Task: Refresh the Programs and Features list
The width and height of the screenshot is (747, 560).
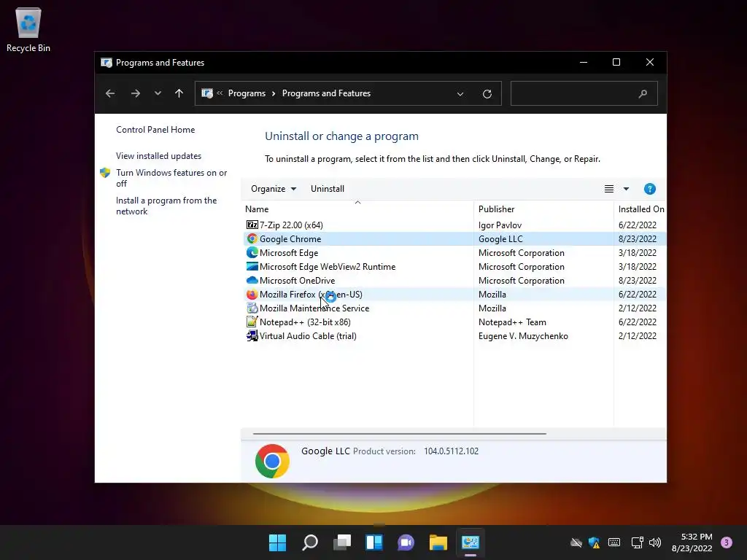Action: [x=487, y=94]
